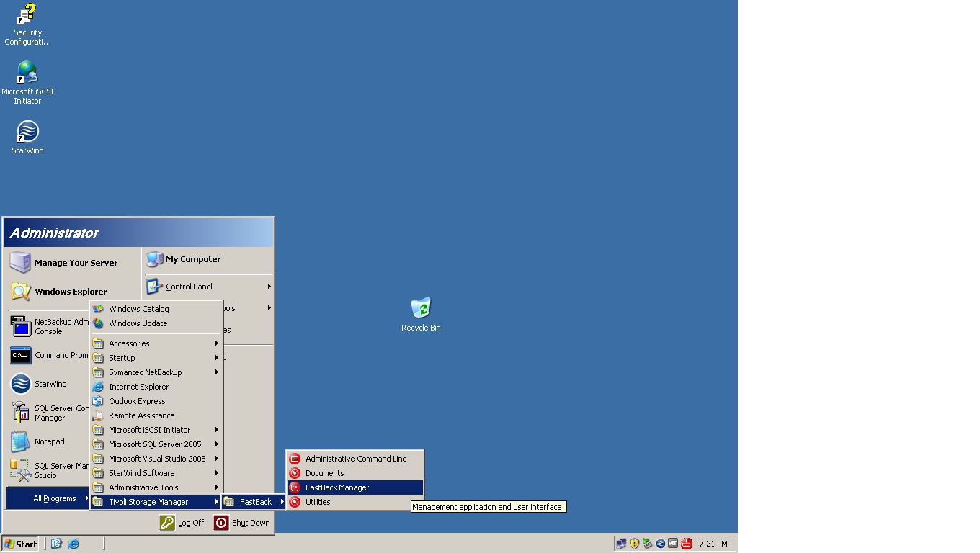Click the 7:21 PM system clock
980x553 pixels.
point(713,544)
